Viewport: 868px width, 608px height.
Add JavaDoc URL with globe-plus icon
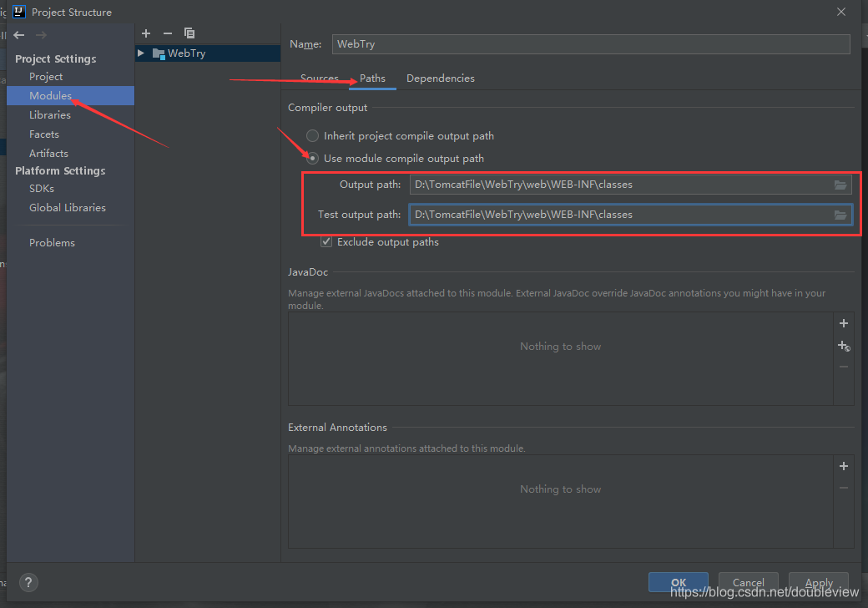(844, 346)
